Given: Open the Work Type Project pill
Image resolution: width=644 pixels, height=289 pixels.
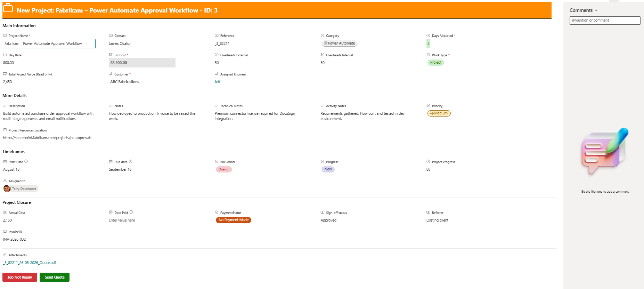Looking at the screenshot, I should point(435,63).
